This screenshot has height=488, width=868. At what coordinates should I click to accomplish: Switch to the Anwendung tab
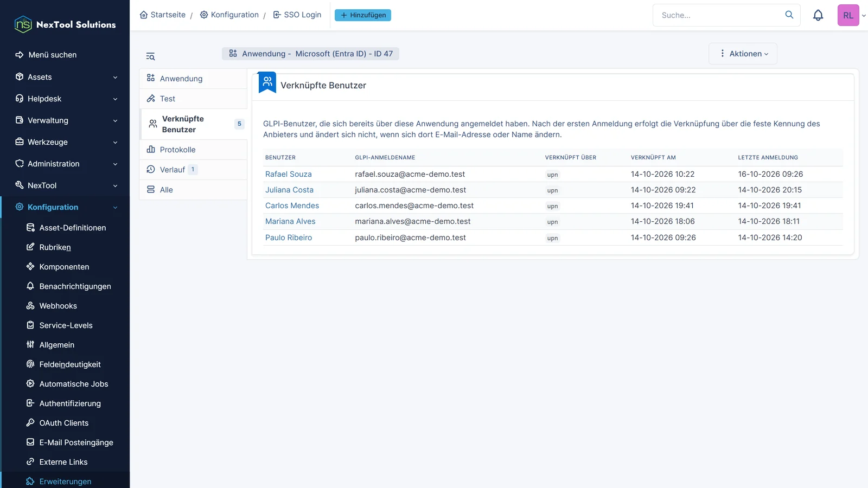point(193,79)
